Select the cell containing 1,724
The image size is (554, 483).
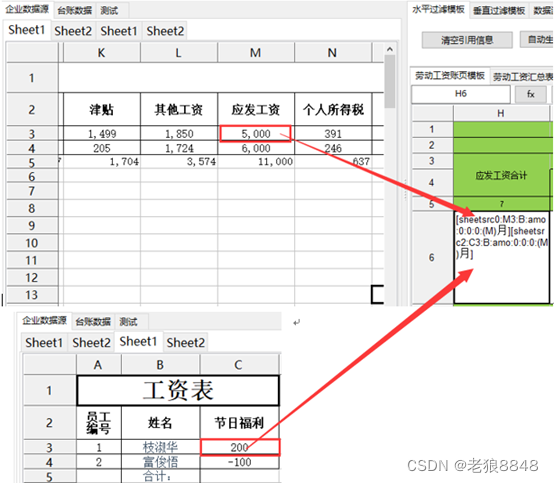179,148
